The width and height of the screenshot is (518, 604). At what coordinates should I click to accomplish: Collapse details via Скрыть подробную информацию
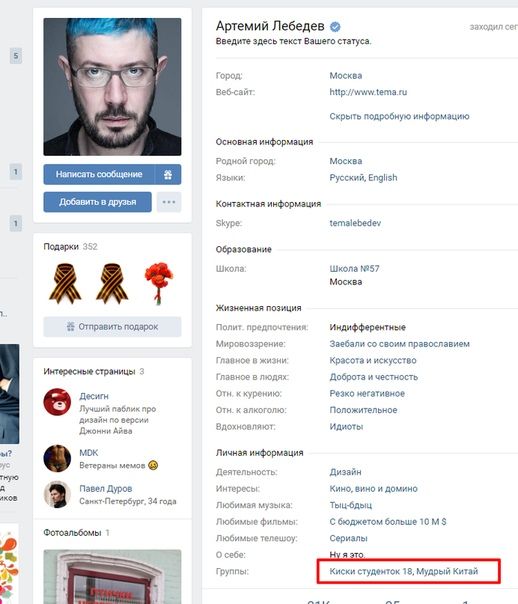tap(399, 116)
